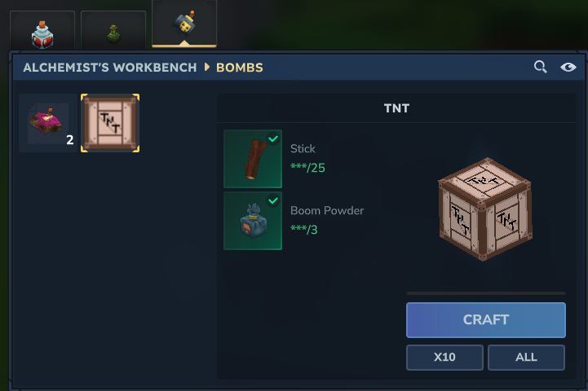Craft ten with the X10 button

click(x=444, y=358)
